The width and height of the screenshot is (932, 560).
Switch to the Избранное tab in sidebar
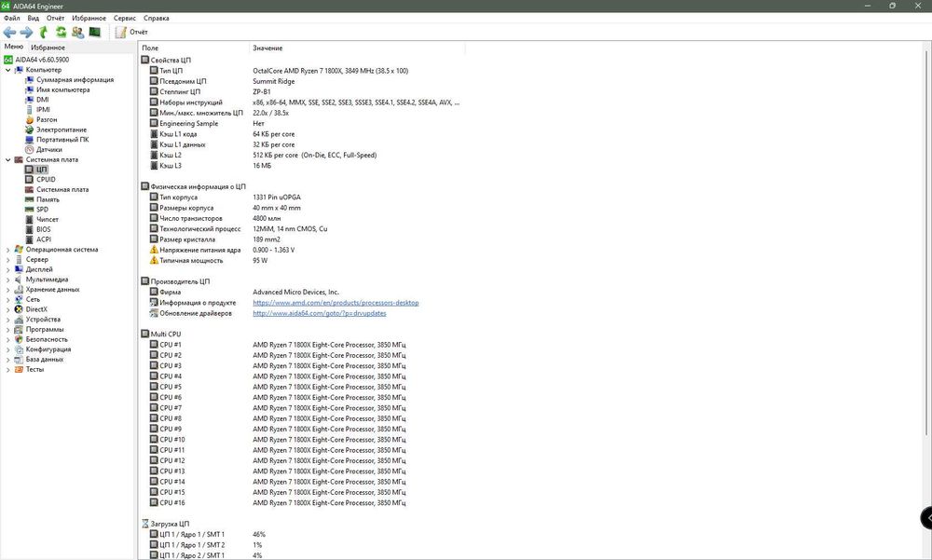point(48,48)
